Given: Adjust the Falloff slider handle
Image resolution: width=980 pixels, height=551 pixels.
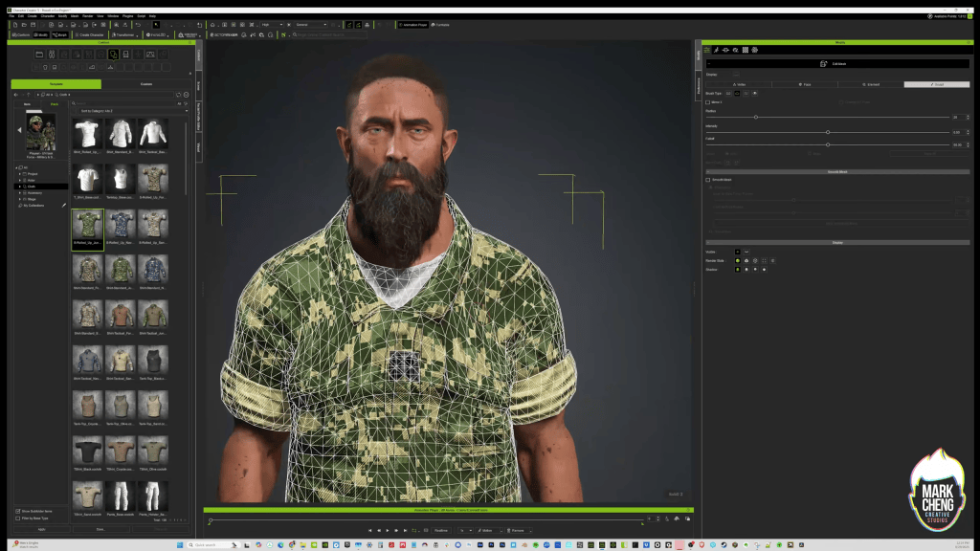Looking at the screenshot, I should [828, 145].
